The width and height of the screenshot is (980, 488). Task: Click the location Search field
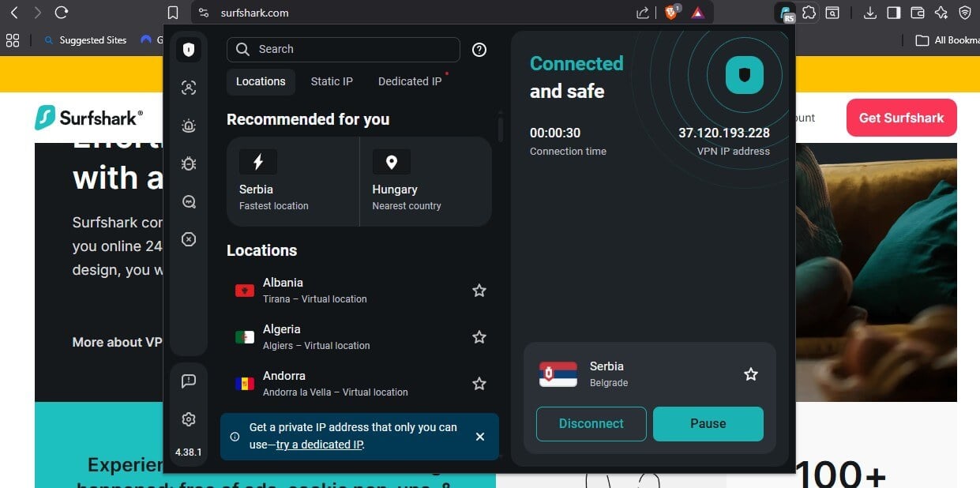click(344, 50)
